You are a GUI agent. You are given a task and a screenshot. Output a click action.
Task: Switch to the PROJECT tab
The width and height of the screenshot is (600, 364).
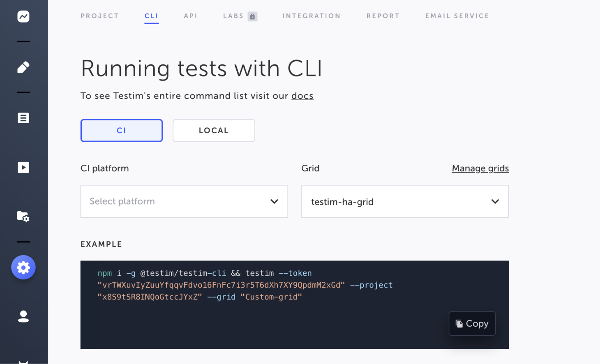point(99,16)
